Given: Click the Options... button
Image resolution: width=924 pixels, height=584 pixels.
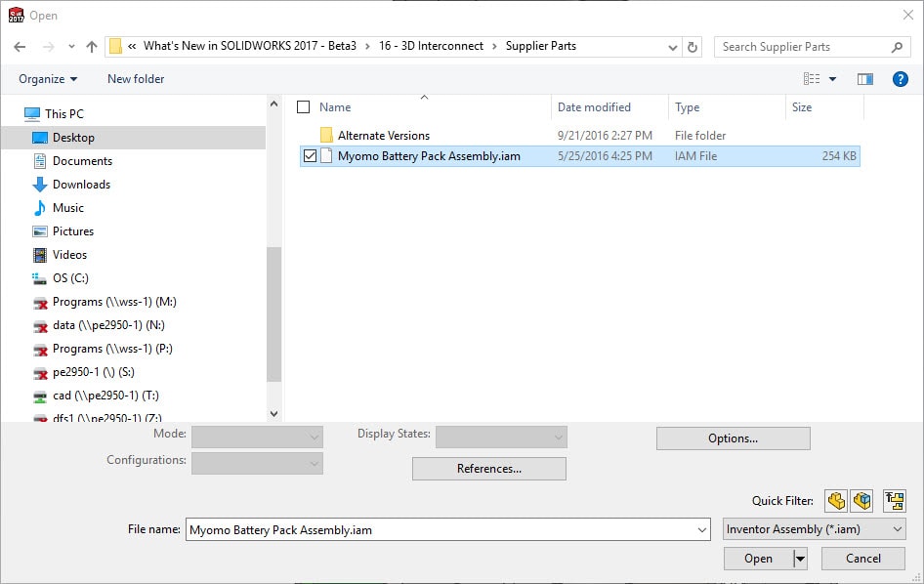Looking at the screenshot, I should pyautogui.click(x=734, y=438).
